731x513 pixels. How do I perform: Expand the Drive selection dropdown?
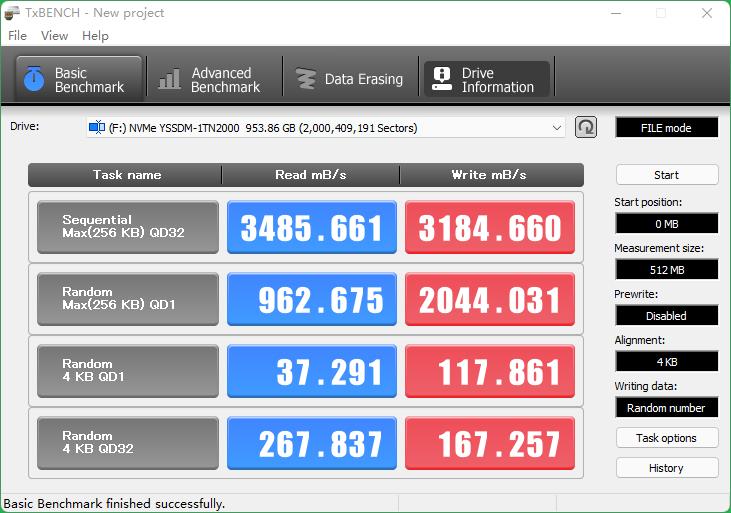(x=557, y=128)
